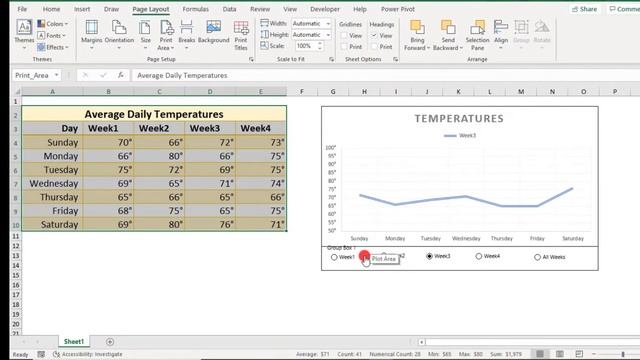Image resolution: width=640 pixels, height=360 pixels.
Task: Click the Rotate objects icon
Action: point(542,28)
